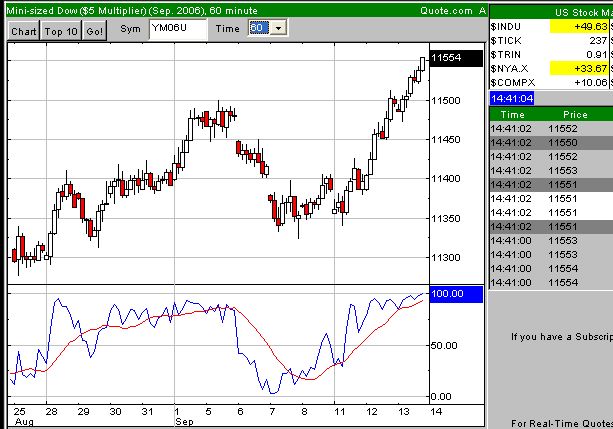Click the Sep 5 date axis label
This screenshot has height=429, width=613.
[x=208, y=412]
